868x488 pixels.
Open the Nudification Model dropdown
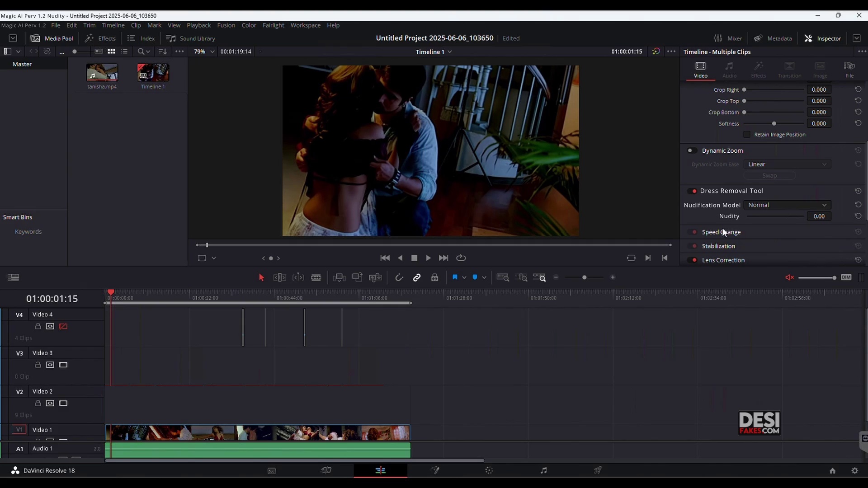point(788,205)
